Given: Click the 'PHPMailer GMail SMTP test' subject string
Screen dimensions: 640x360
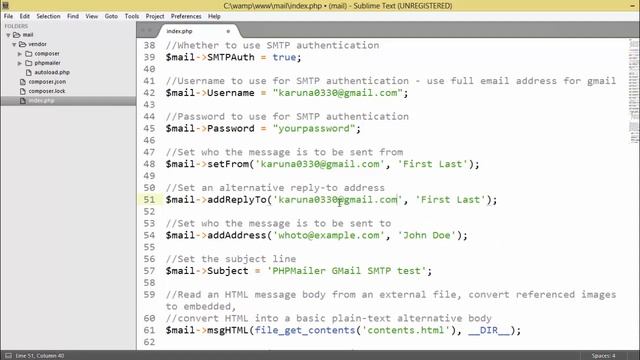Looking at the screenshot, I should coord(346,271).
